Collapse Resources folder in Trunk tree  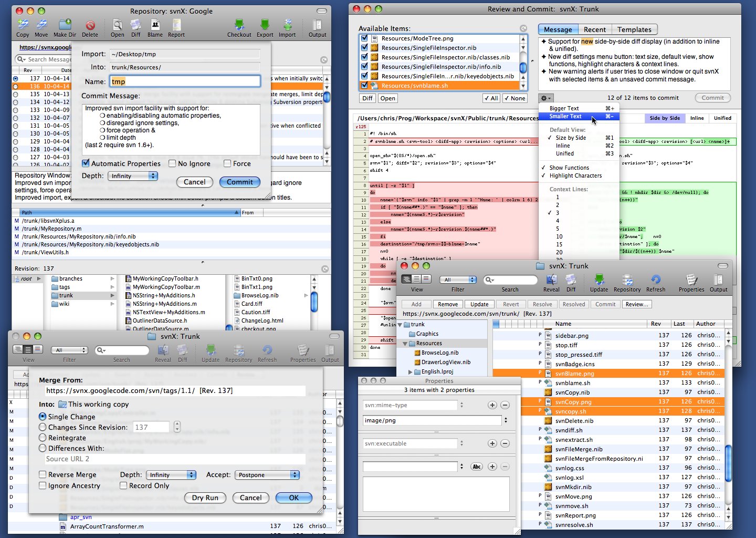[405, 344]
